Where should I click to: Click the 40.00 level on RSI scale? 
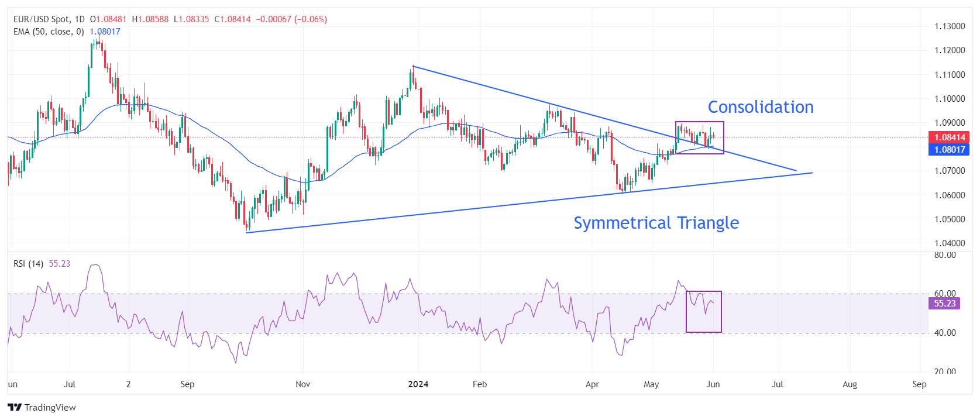pos(944,333)
